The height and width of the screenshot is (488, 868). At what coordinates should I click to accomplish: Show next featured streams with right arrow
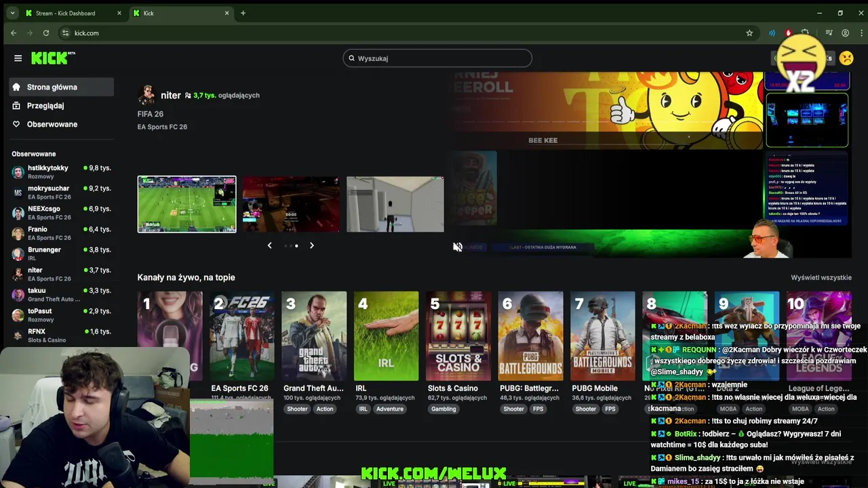(x=311, y=245)
